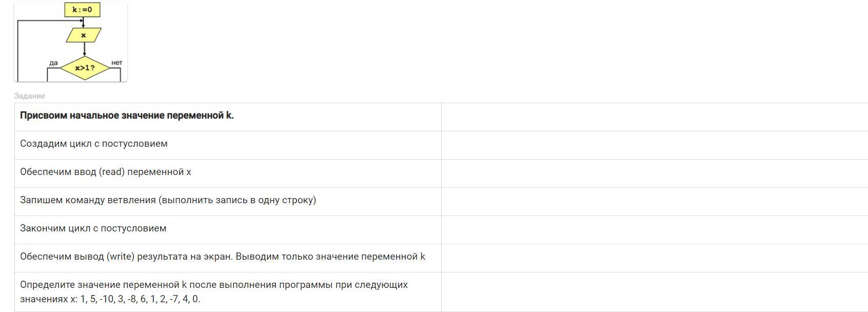Screen dimensions: 868x312
Task: Click the 'нет' branch label
Action: pyautogui.click(x=117, y=63)
